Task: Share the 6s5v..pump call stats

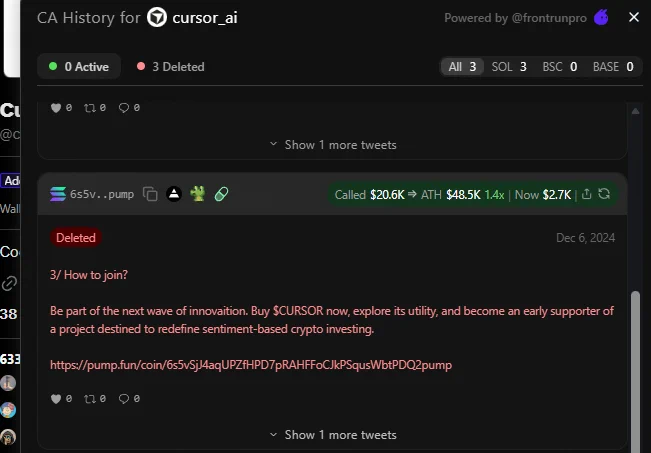Action: [x=586, y=194]
